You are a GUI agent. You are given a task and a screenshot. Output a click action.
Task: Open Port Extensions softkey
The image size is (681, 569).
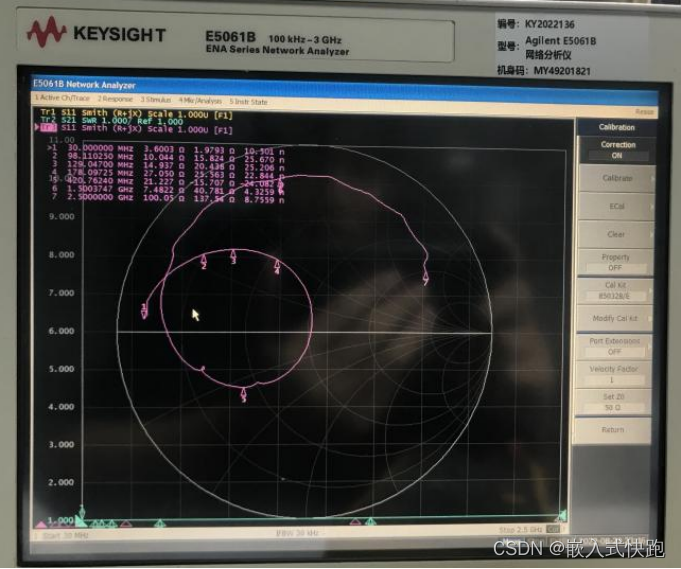point(614,346)
